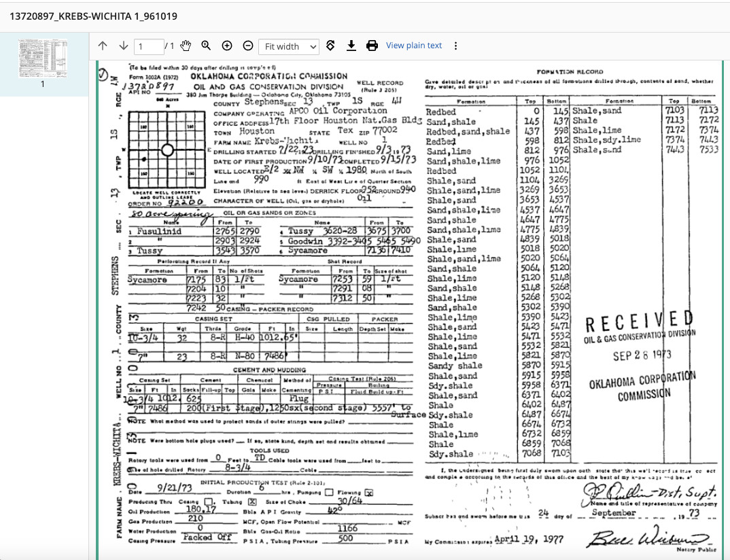Click the Packed Off casing pressure value
The image size is (730, 560).
click(207, 537)
